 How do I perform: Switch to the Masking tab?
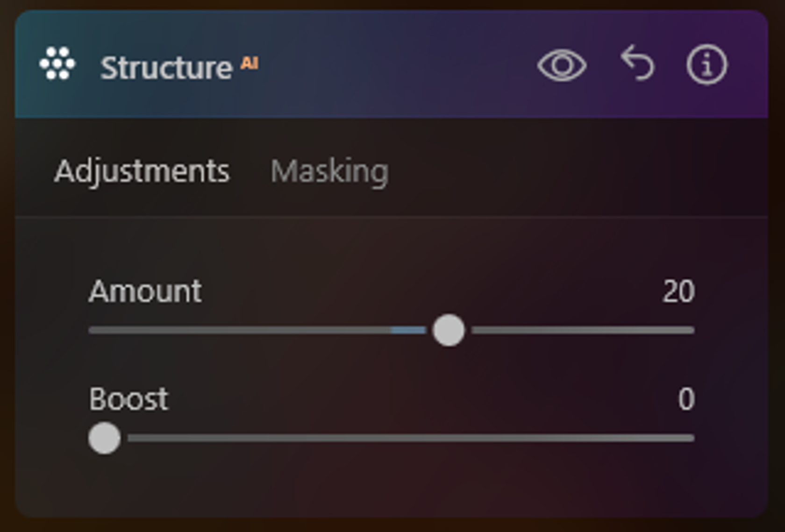click(329, 171)
